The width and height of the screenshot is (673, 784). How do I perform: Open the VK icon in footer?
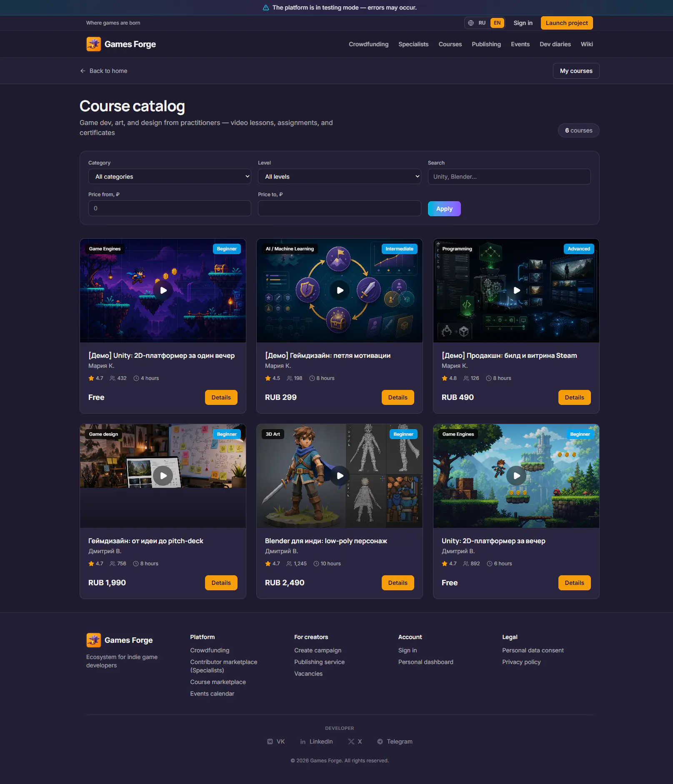pyautogui.click(x=270, y=742)
